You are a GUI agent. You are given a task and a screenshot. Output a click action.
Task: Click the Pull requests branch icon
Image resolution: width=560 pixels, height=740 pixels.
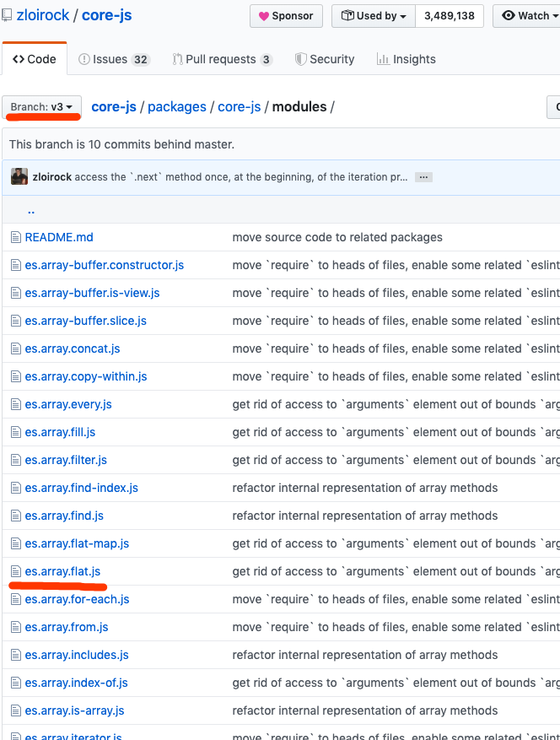[177, 59]
